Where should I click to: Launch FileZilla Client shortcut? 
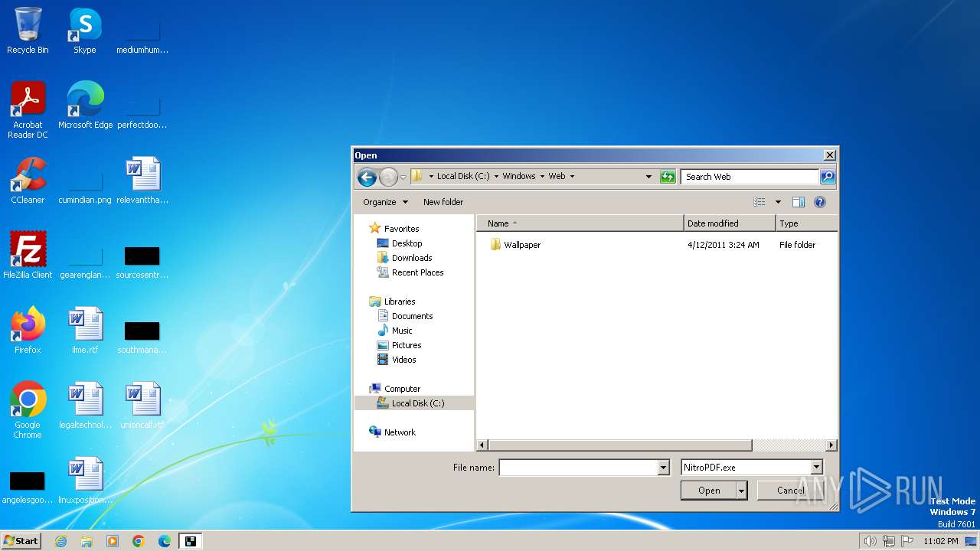pyautogui.click(x=28, y=256)
